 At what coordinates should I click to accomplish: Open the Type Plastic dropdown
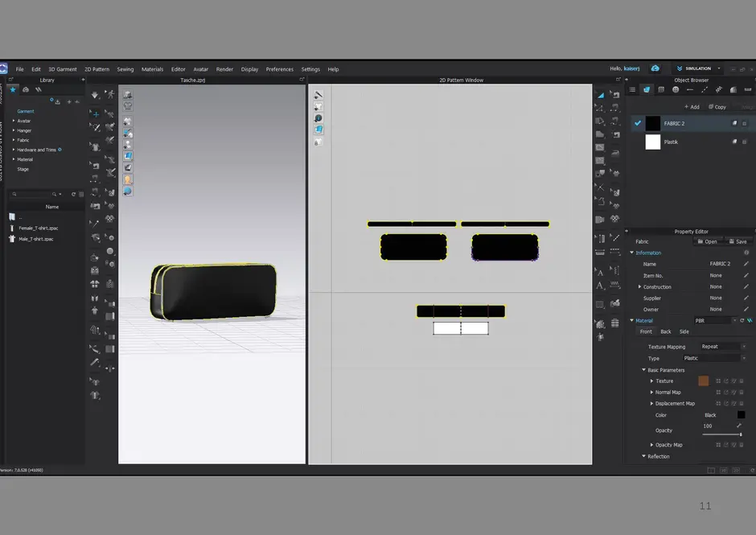713,358
